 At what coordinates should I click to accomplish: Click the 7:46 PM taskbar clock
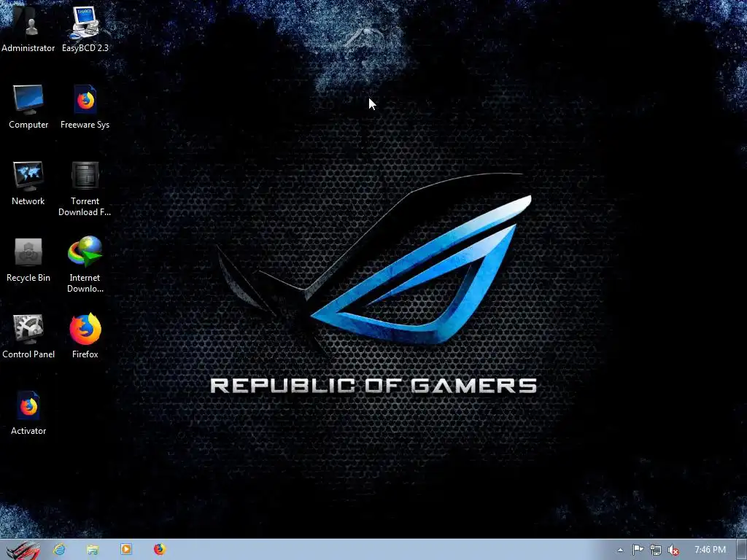pos(710,550)
